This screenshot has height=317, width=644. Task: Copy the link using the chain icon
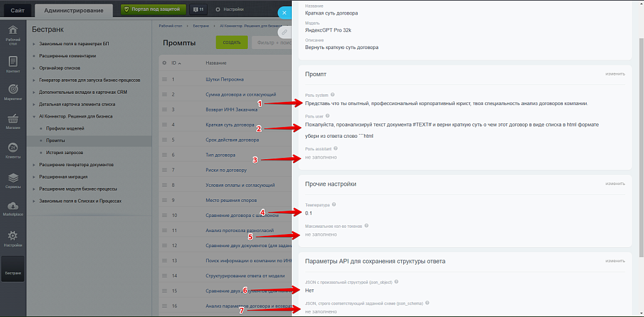click(284, 31)
